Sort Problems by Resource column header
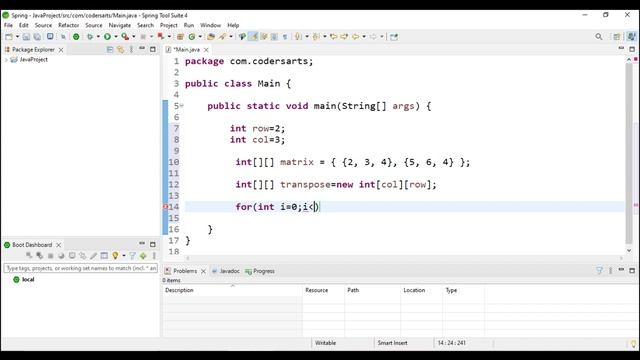Viewport: 640px width, 360px height. point(324,290)
